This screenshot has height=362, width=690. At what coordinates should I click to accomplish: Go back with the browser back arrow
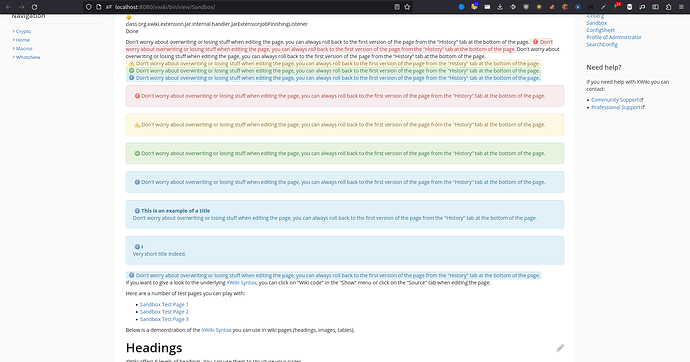click(8, 7)
